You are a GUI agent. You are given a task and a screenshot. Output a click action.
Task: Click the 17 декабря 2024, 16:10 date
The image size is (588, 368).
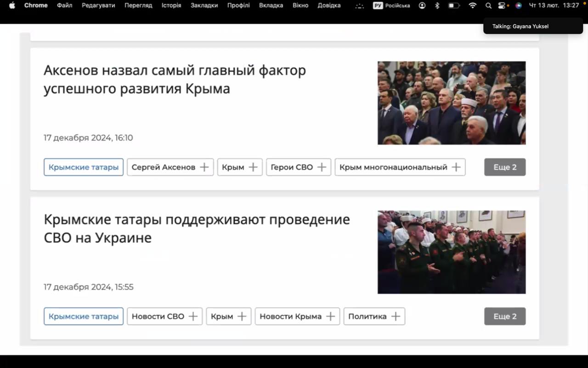pos(88,138)
